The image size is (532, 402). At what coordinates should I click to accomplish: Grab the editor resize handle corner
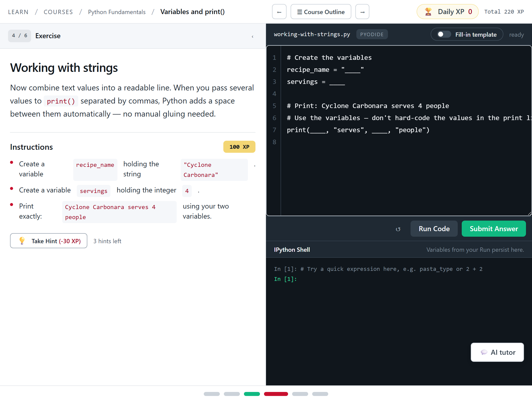pos(529,214)
